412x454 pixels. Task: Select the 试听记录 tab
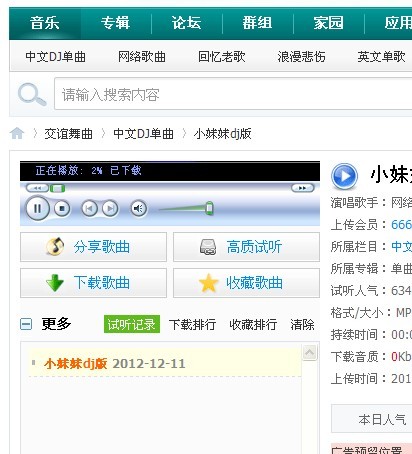tap(132, 324)
